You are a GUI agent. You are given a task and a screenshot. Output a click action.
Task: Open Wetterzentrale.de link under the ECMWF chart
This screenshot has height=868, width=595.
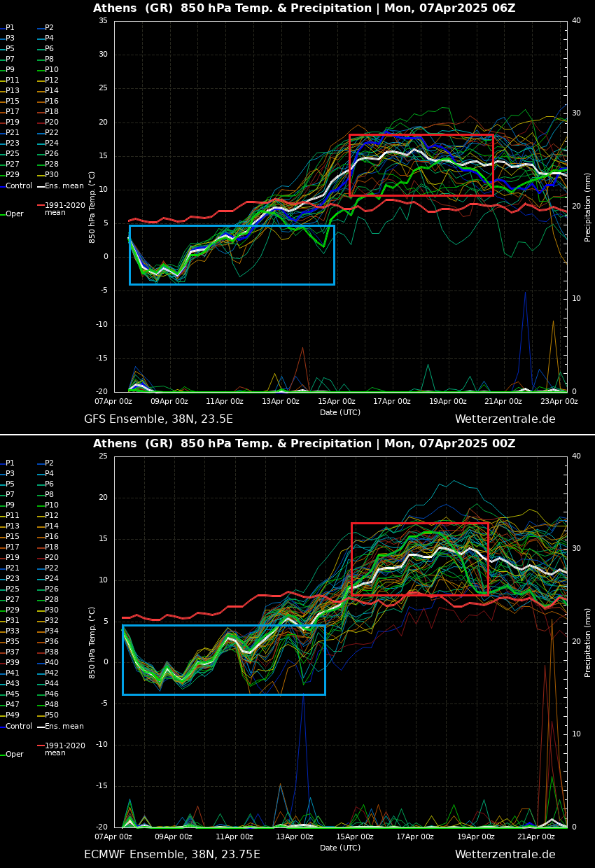505,855
